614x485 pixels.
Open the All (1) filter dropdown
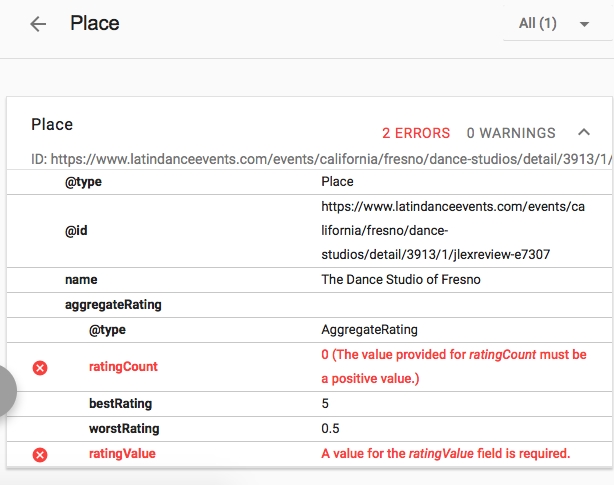(x=554, y=24)
